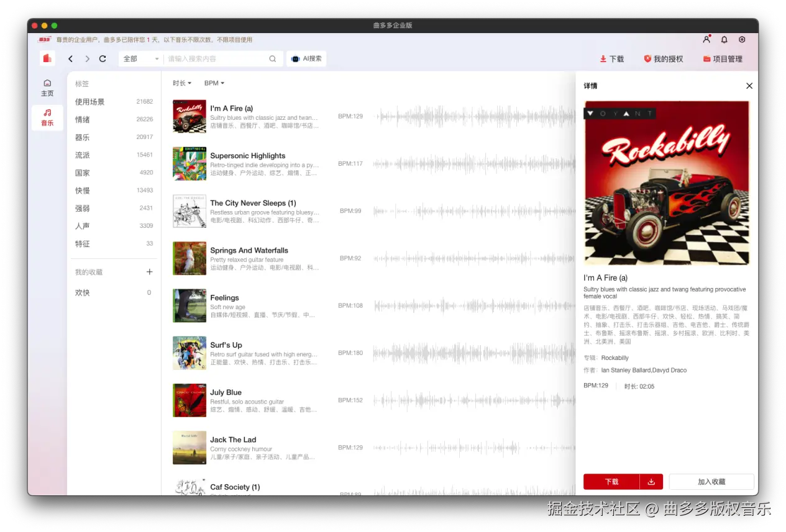
Task: Click album name Rockabilly in details
Action: [615, 358]
